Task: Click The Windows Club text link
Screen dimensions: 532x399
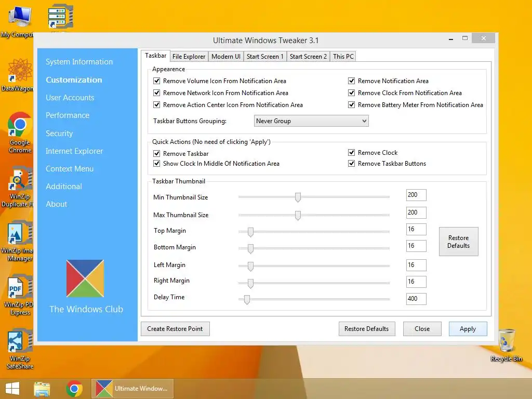Action: 86,309
